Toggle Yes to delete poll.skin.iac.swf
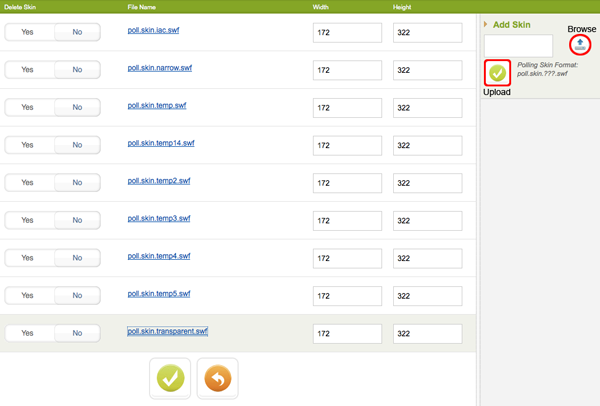 pyautogui.click(x=28, y=33)
